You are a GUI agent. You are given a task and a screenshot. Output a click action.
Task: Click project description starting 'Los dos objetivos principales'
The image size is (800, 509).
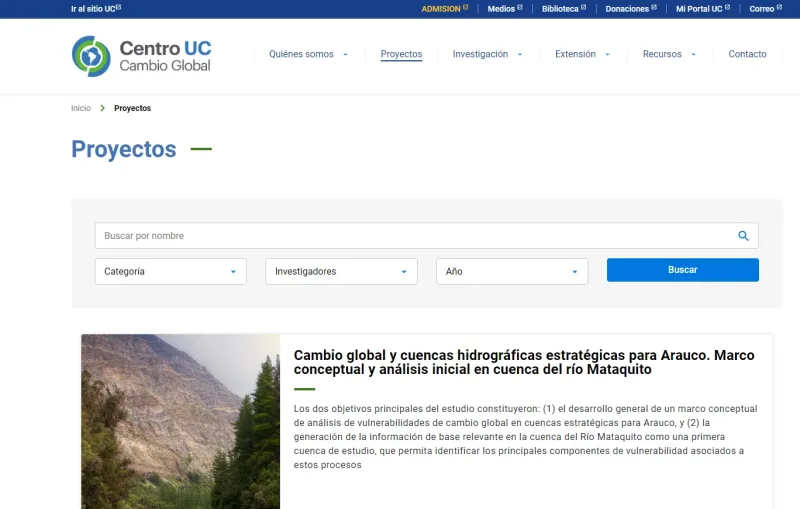(526, 437)
